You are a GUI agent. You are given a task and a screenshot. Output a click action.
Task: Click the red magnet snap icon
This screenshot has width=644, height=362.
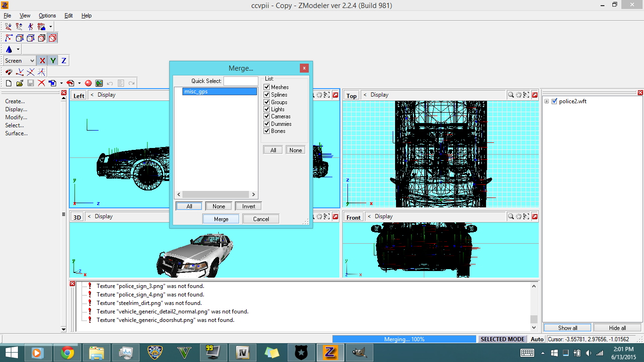8,72
